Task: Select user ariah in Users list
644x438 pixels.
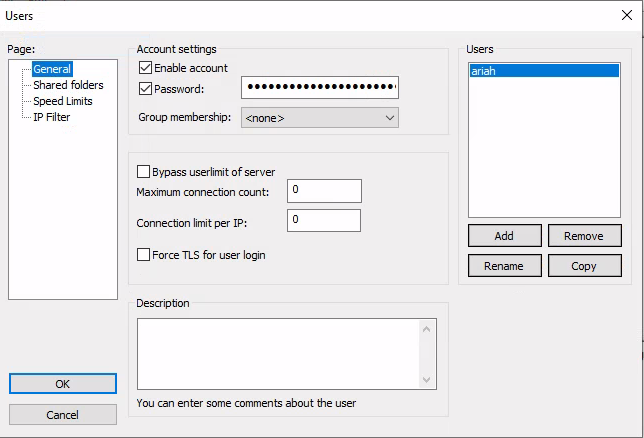Action: [544, 71]
